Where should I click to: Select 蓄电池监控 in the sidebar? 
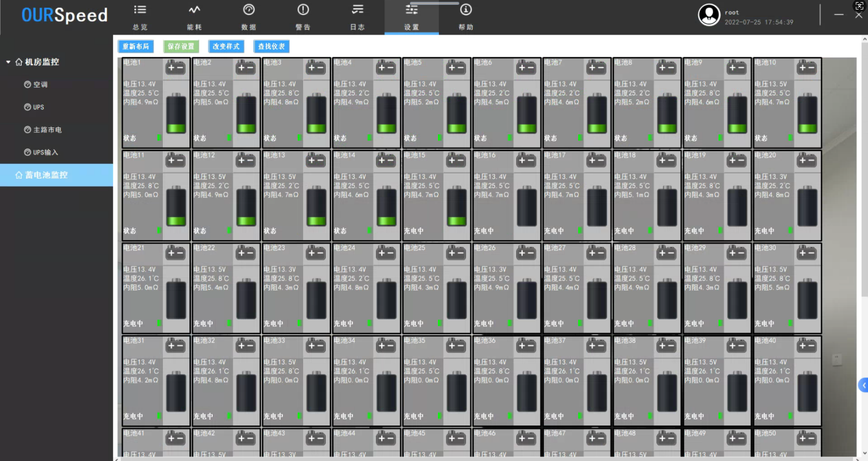(47, 175)
